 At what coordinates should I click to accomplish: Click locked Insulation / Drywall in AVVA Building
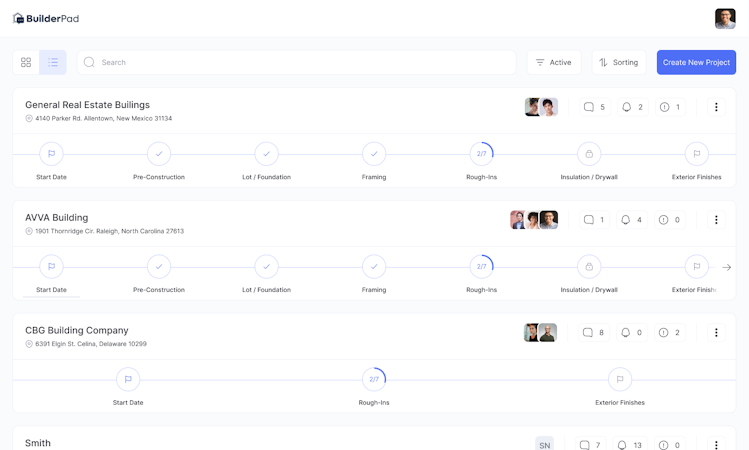pyautogui.click(x=589, y=267)
